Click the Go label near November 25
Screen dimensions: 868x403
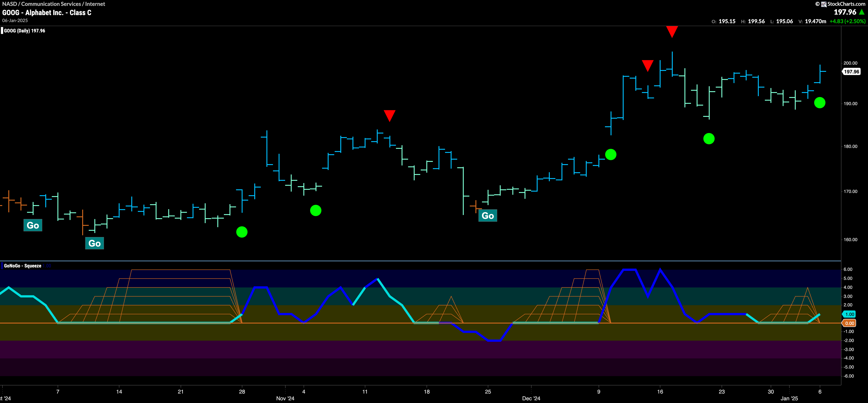(x=488, y=216)
